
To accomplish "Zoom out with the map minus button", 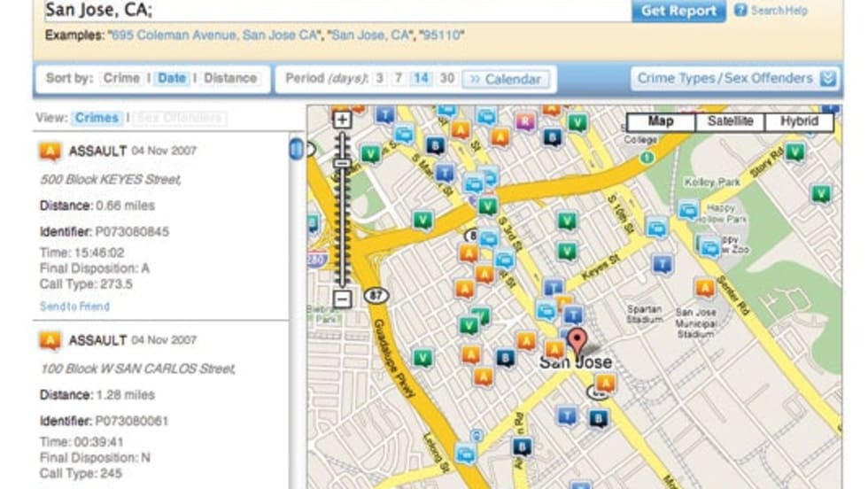I will coord(343,299).
